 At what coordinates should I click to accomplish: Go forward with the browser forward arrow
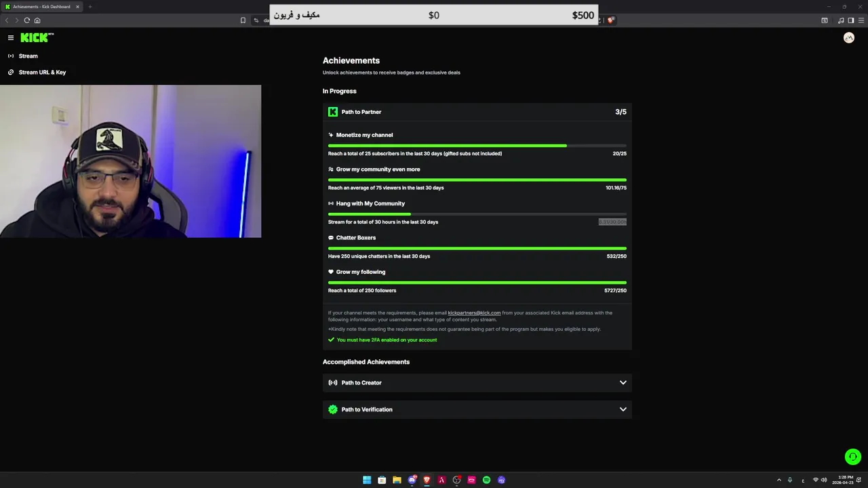(x=17, y=20)
